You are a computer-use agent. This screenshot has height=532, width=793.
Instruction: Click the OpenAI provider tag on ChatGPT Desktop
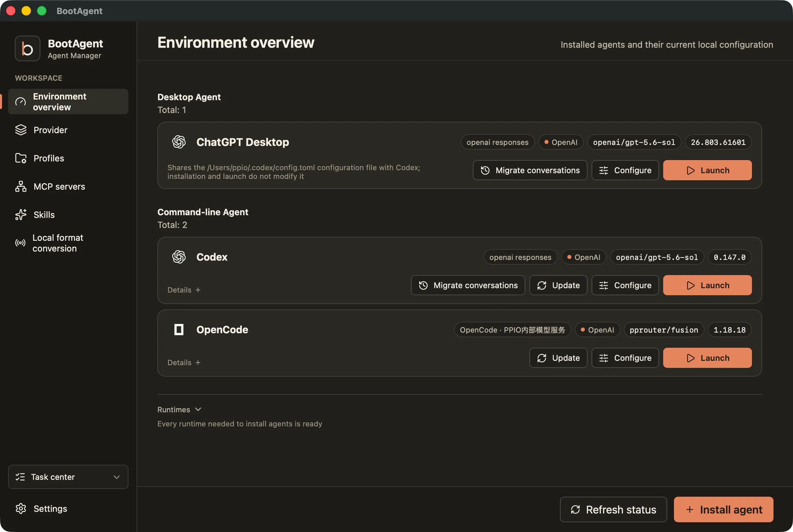(x=561, y=142)
